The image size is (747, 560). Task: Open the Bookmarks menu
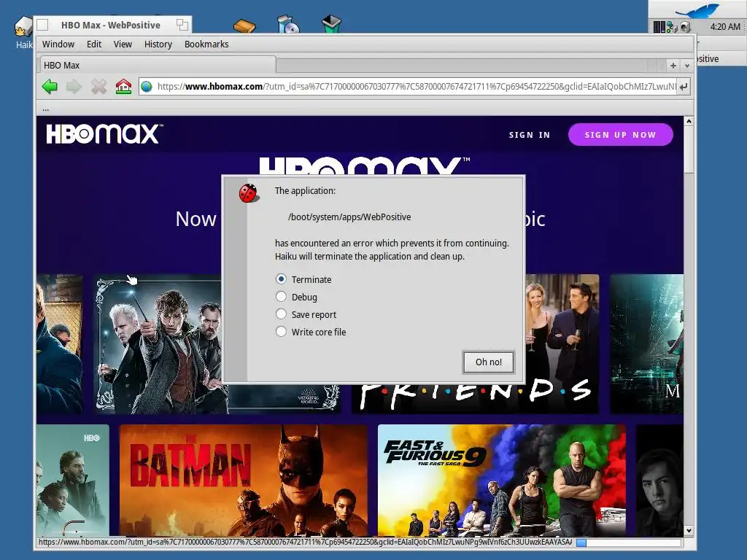click(x=206, y=44)
